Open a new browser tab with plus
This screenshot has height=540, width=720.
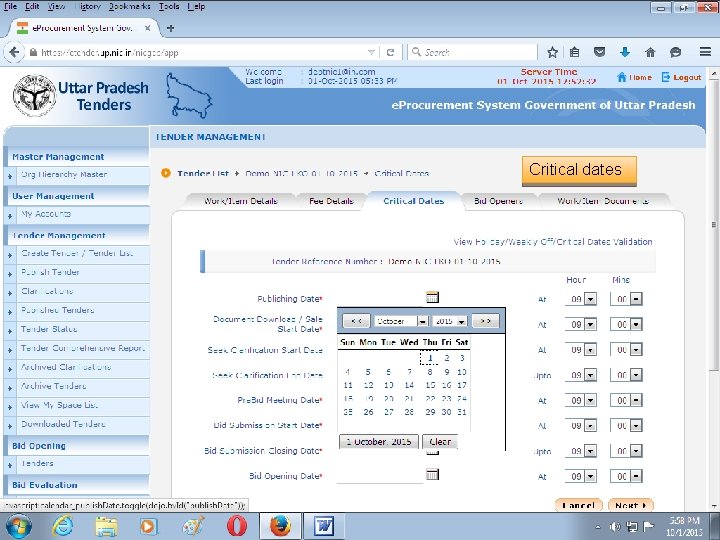pos(170,28)
